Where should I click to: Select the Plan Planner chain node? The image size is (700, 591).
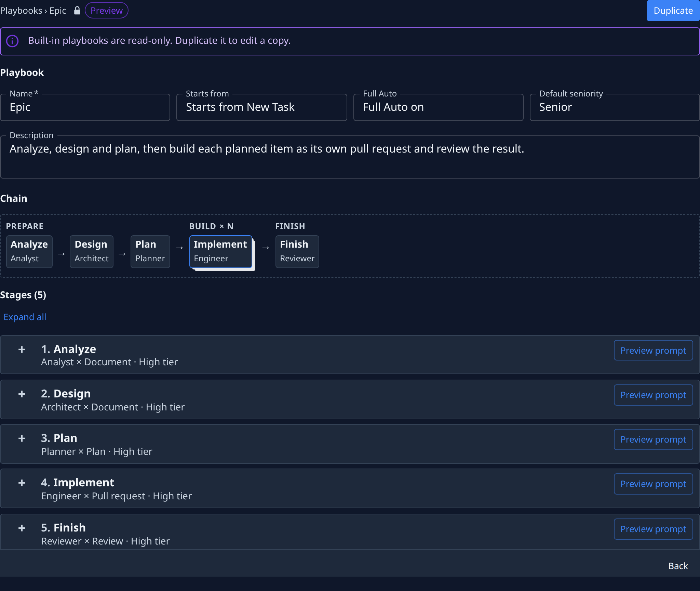[150, 251]
